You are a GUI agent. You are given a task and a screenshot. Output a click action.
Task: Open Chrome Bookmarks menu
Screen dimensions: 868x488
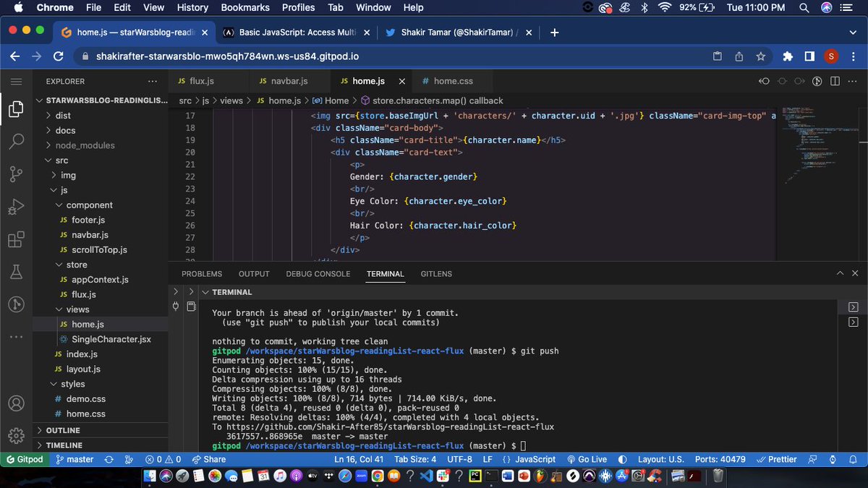pos(245,7)
